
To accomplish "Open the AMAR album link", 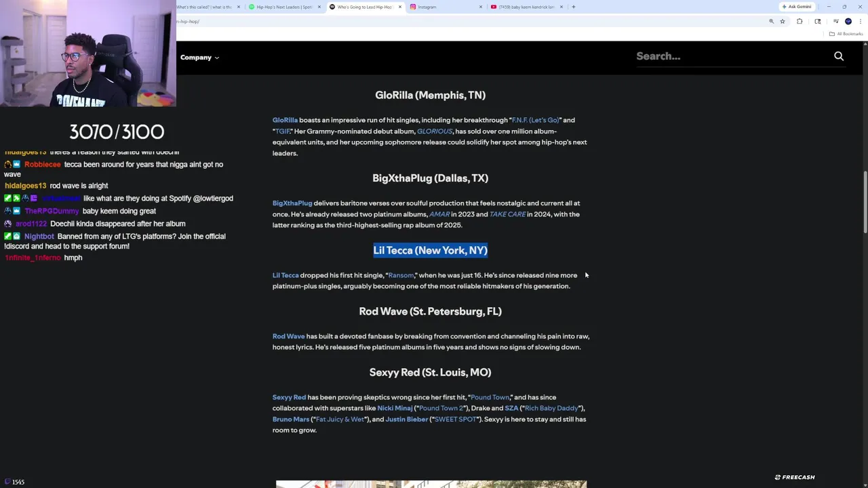I will click(x=439, y=214).
